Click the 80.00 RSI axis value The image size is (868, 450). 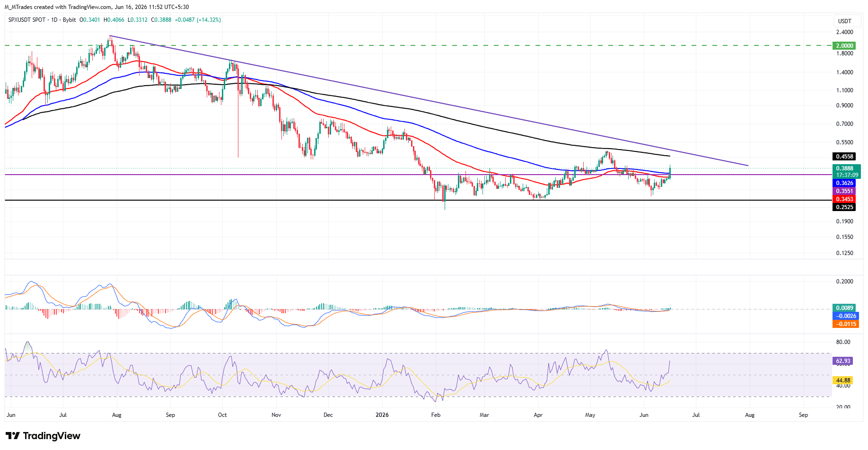click(843, 342)
